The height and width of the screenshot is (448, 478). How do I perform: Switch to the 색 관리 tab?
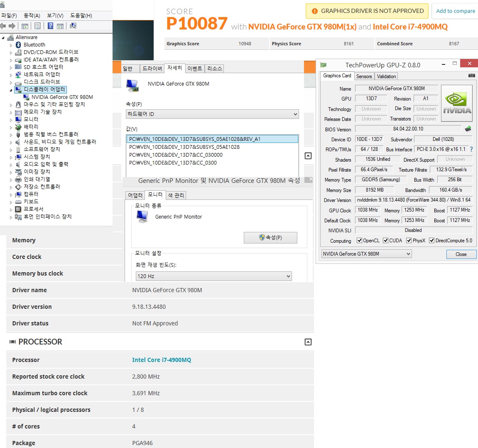pos(176,195)
